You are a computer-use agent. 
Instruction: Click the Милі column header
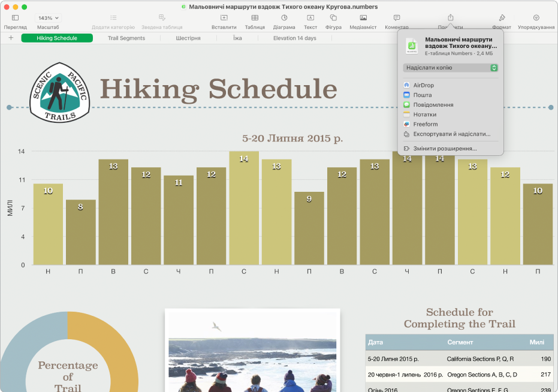(536, 342)
